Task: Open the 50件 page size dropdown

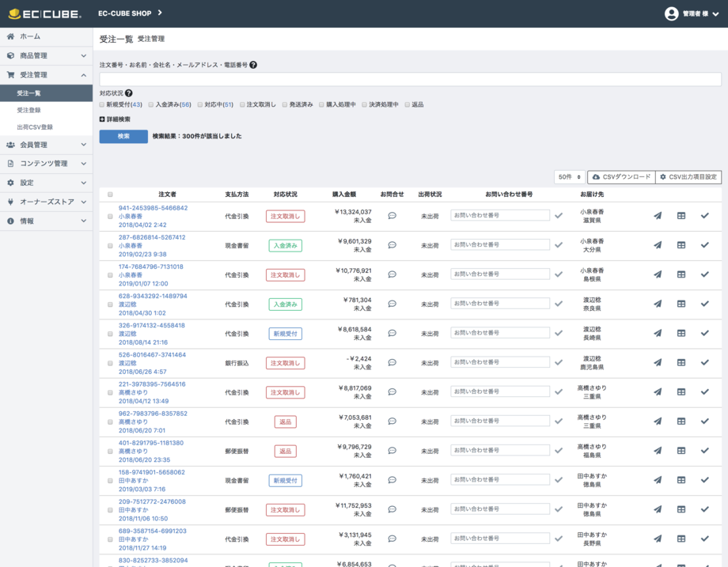Action: [x=570, y=177]
